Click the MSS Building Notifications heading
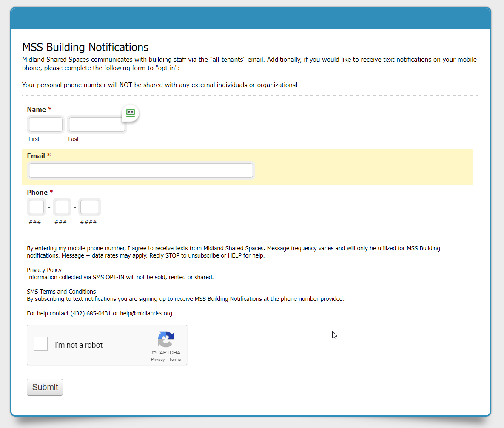The height and width of the screenshot is (428, 504). coord(85,47)
